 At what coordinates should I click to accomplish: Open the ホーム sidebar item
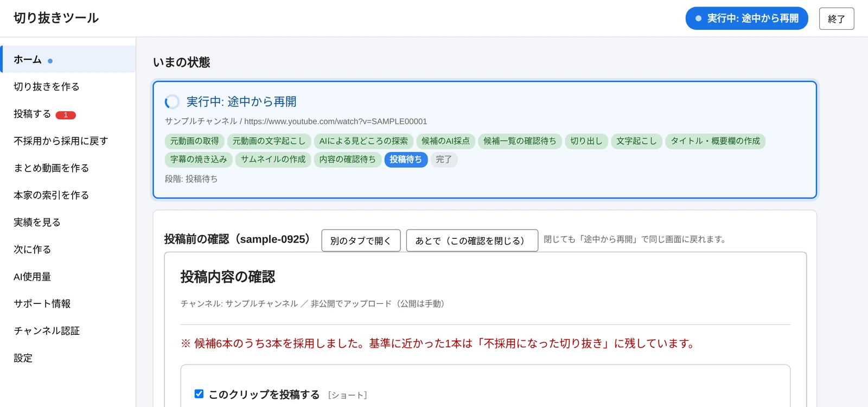click(68, 59)
